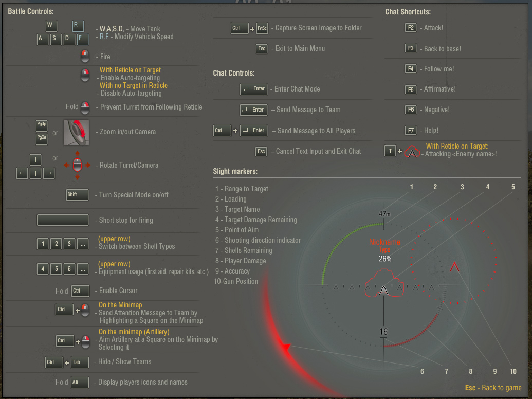Click the down arrow key icon

35,173
